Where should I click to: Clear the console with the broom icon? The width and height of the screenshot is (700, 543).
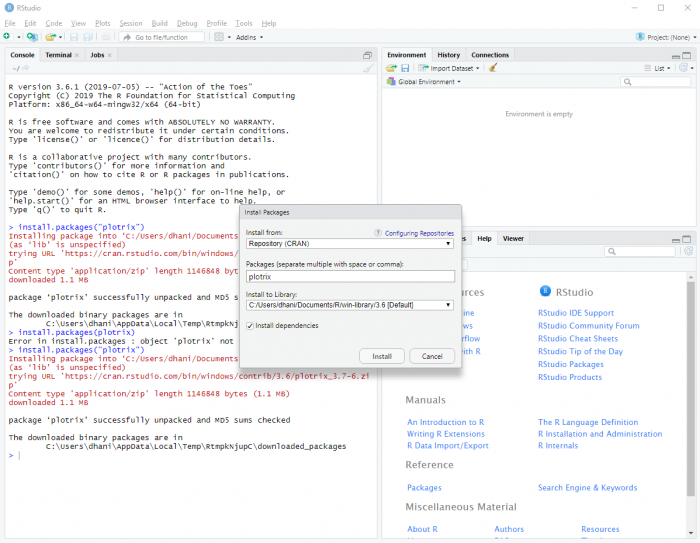[368, 68]
